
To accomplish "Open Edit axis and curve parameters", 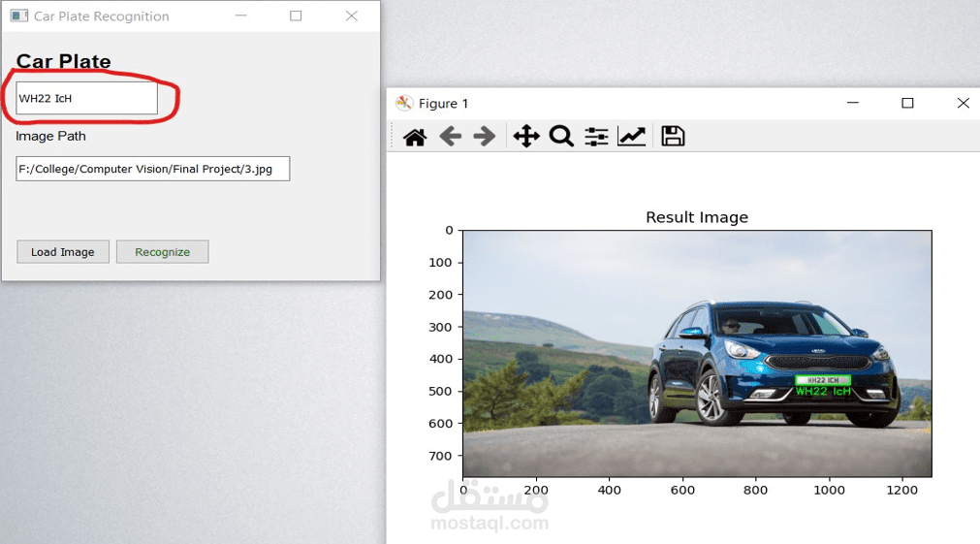I will click(x=631, y=136).
